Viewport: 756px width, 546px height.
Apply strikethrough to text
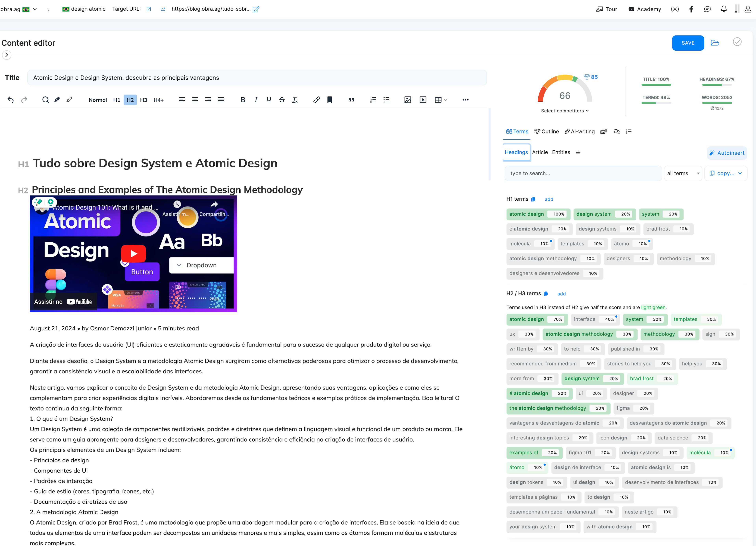pos(282,100)
